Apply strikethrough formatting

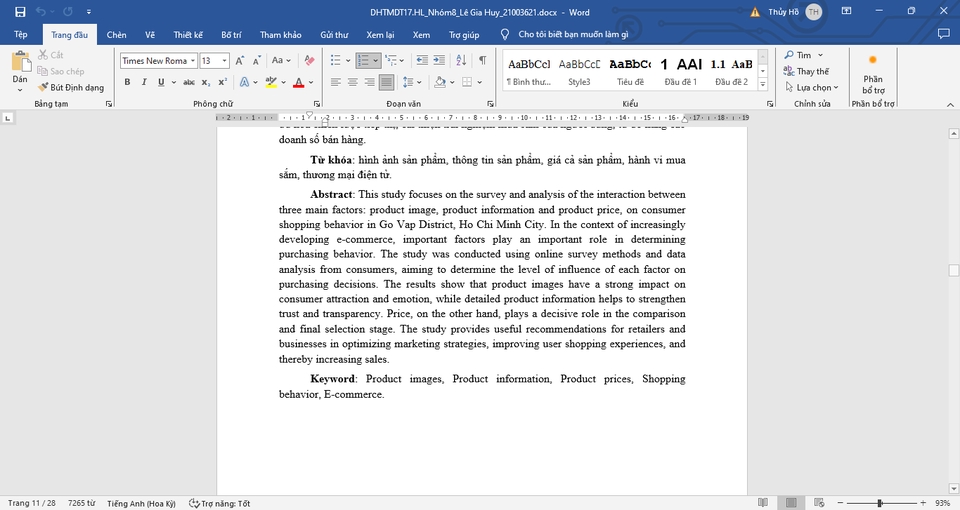(189, 82)
